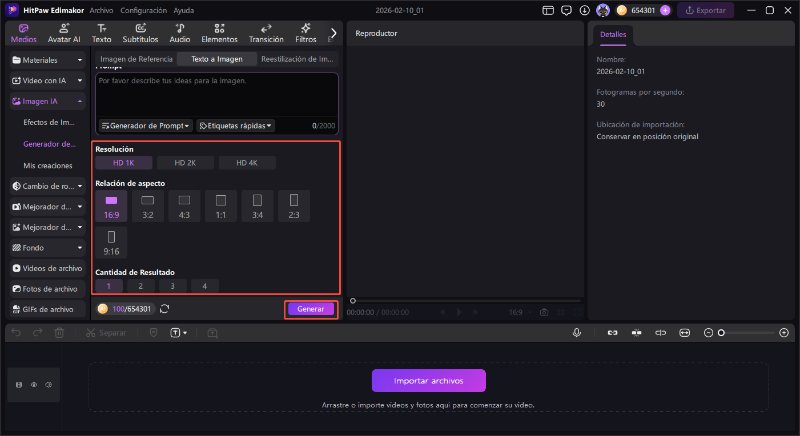The height and width of the screenshot is (436, 800).
Task: Select HD 2K resolution
Action: click(x=185, y=163)
